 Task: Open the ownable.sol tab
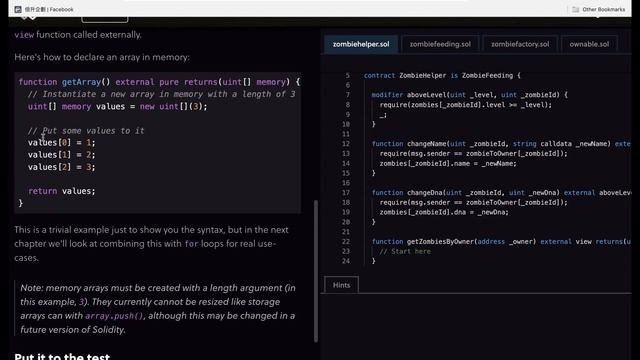(589, 44)
